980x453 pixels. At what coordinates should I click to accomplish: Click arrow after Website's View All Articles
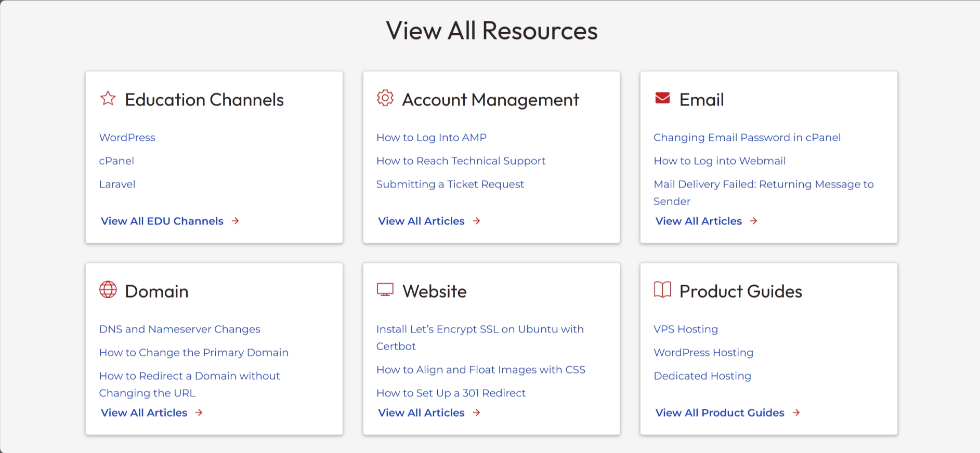click(x=477, y=412)
